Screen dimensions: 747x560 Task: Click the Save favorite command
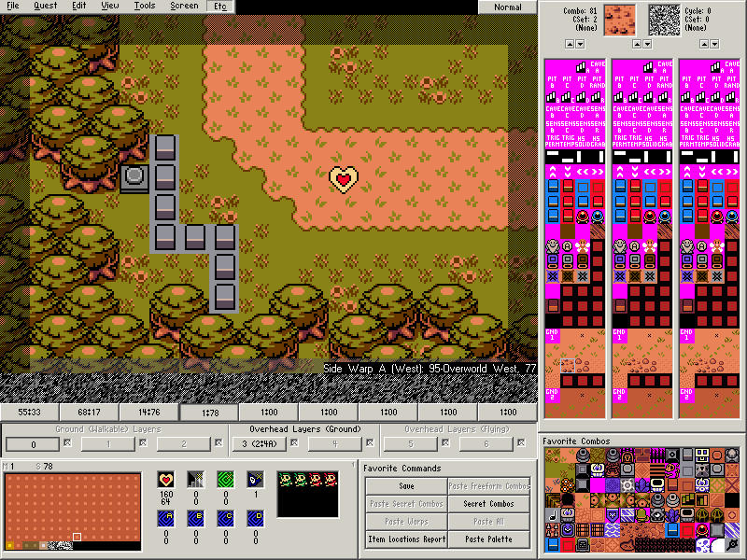406,485
